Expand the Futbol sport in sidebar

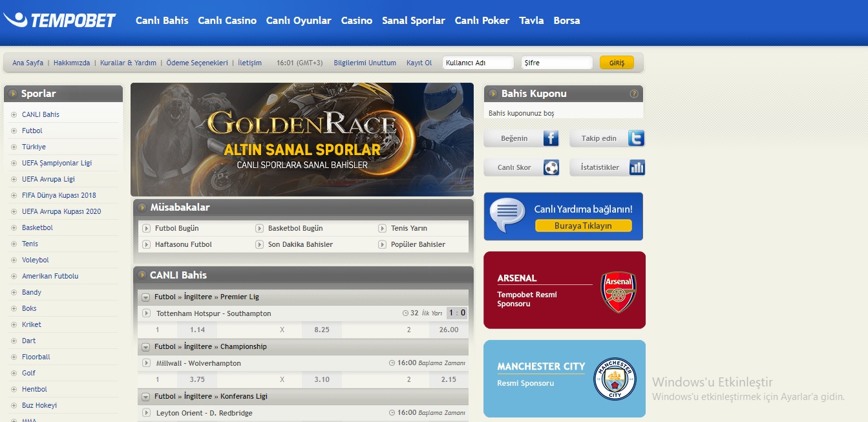[14, 131]
